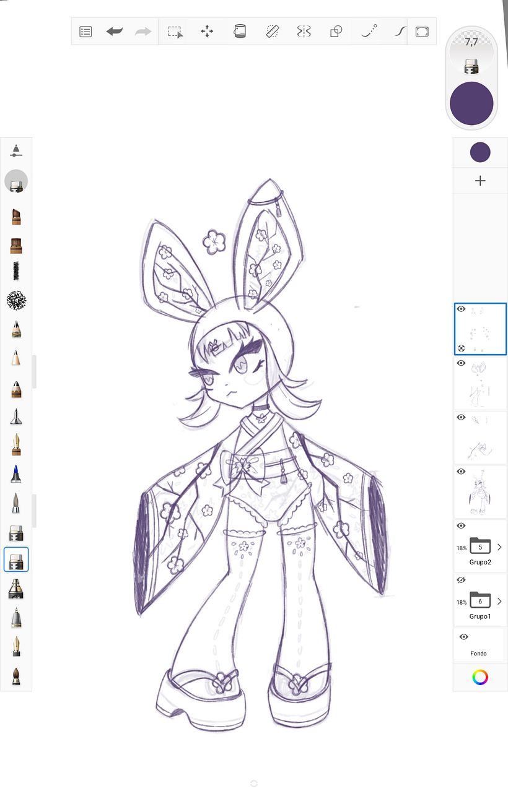This screenshot has width=508, height=812.
Task: Hide the second layer via eye icon
Action: coord(461,363)
